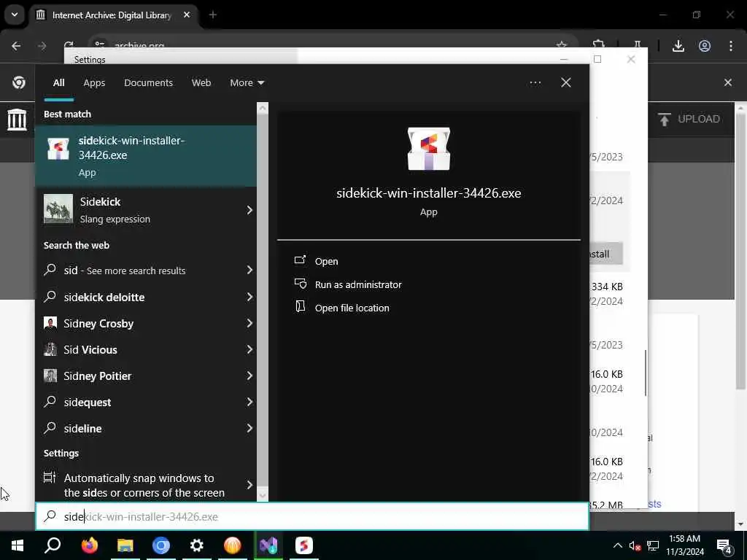
Task: Click the taskbar Search magnifier icon
Action: click(x=53, y=545)
